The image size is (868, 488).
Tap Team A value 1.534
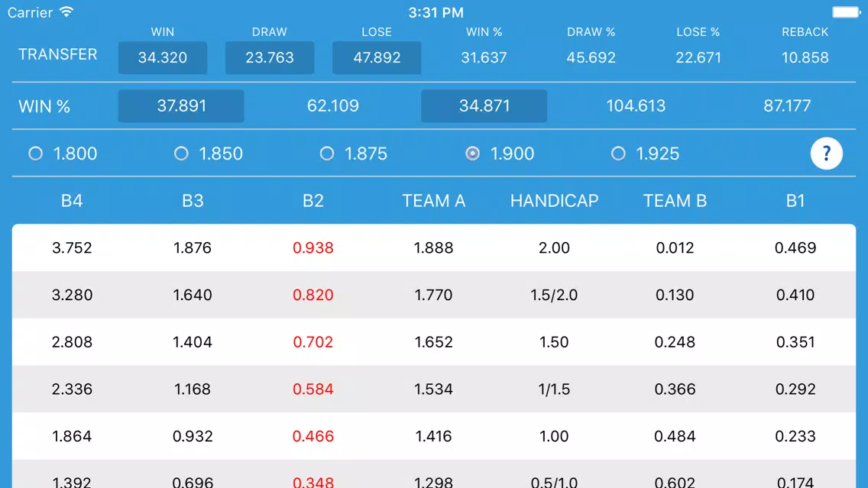[x=433, y=389]
